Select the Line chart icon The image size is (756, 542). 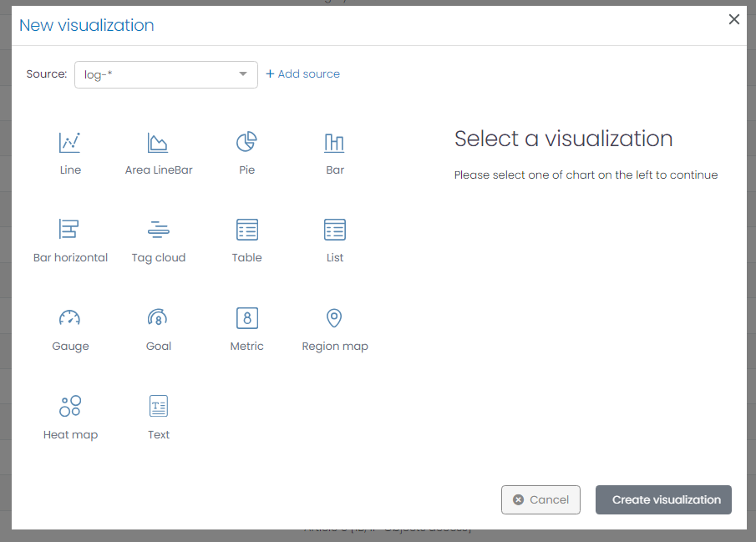[x=70, y=142]
